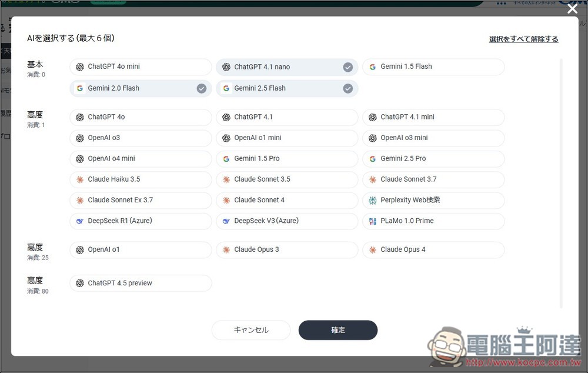
Task: Click the 'AIを選択する(最大6個)' heading text
Action: tap(71, 38)
